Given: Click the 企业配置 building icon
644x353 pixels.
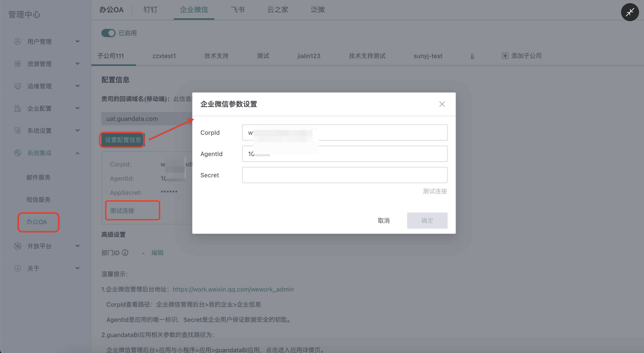Looking at the screenshot, I should [x=18, y=108].
